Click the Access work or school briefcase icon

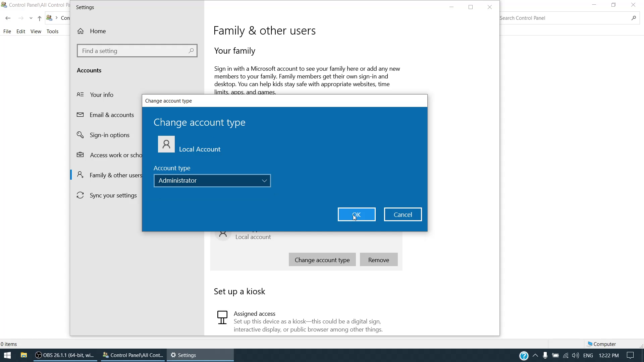coord(80,155)
